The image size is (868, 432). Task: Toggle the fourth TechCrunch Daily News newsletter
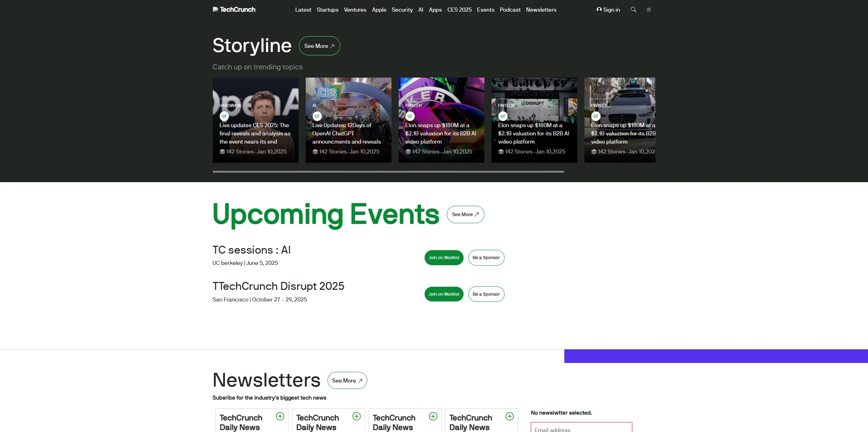point(509,416)
